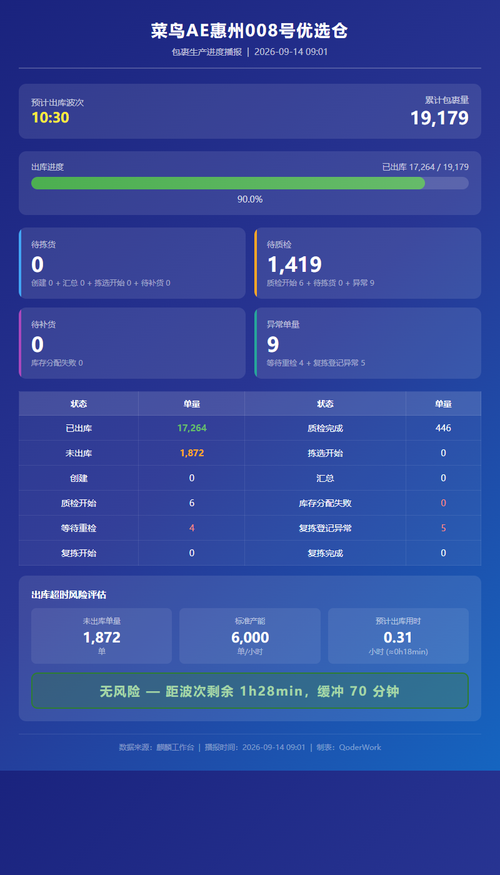The height and width of the screenshot is (875, 500).
Task: Click the green 17,264 table cell
Action: pos(191,428)
